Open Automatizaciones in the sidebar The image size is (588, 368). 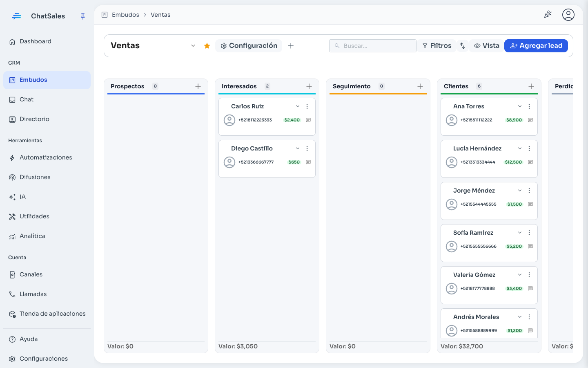click(47, 157)
